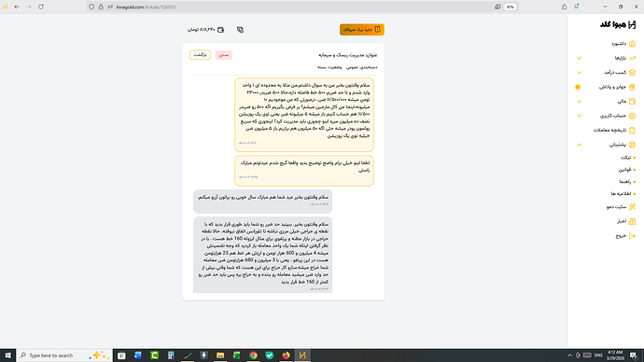Click the بازگشت back button
Viewport: 644px width, 362px height.
200,55
